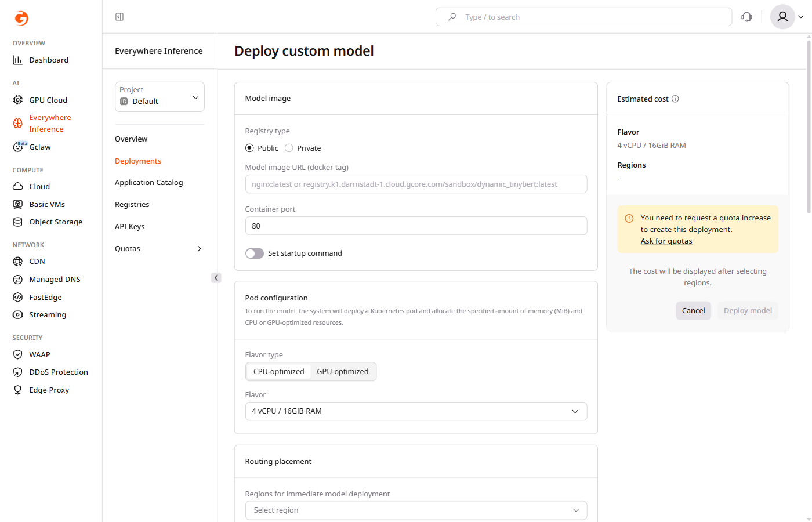
Task: Click the page vertical scrollbar
Action: coord(809,126)
